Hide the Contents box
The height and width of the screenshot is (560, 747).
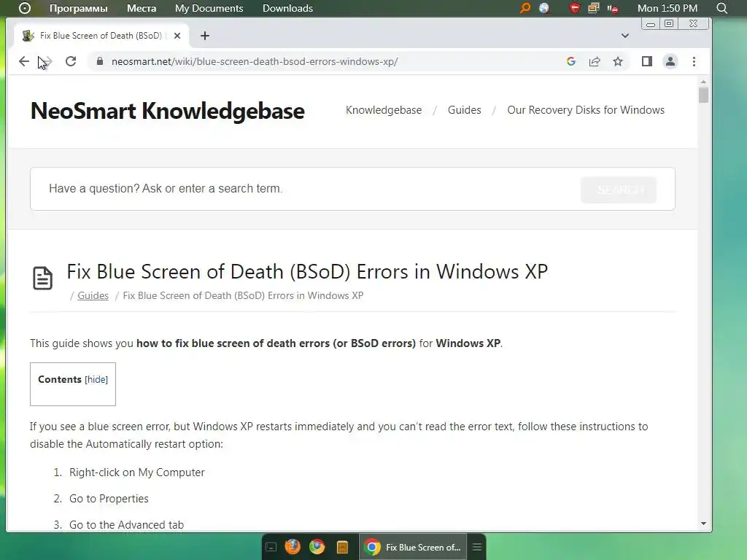point(96,379)
